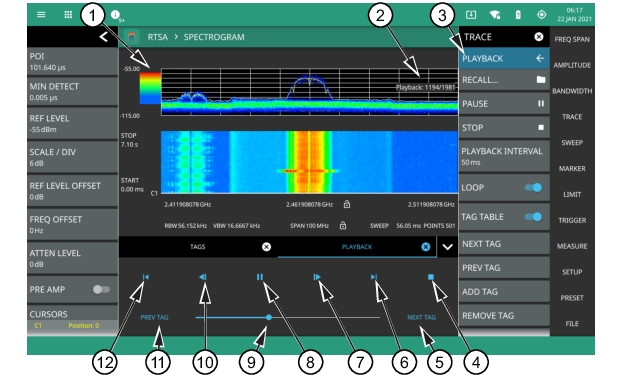Enable the PRE AMP switch
This screenshot has width=631, height=377.
tap(101, 289)
